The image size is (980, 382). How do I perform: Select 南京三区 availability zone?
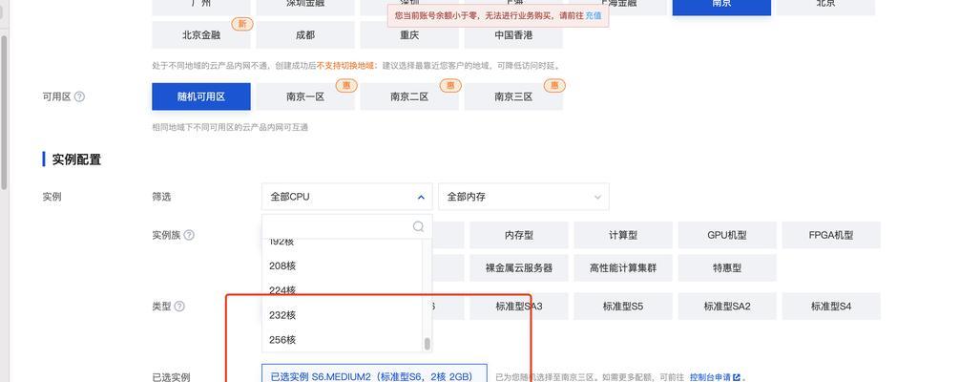pyautogui.click(x=513, y=96)
